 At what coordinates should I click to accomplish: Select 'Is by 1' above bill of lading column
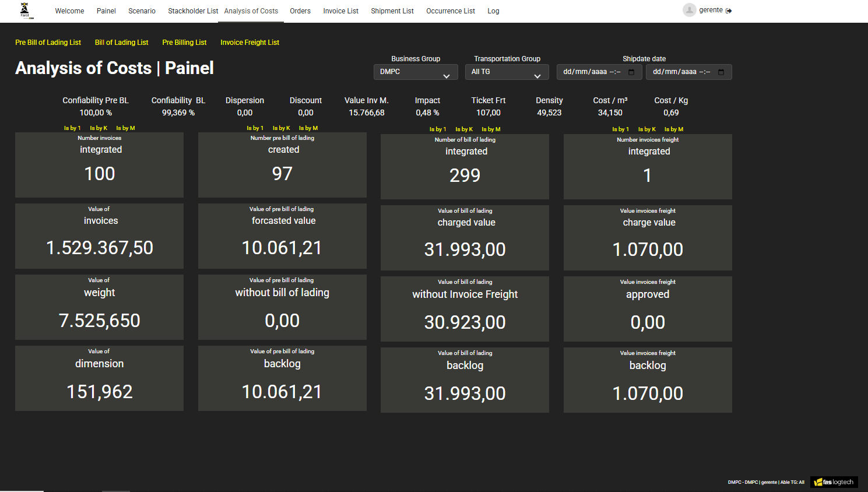438,129
